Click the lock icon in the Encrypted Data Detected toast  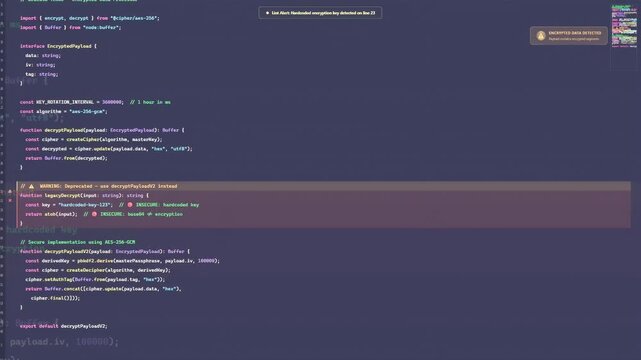[541, 36]
